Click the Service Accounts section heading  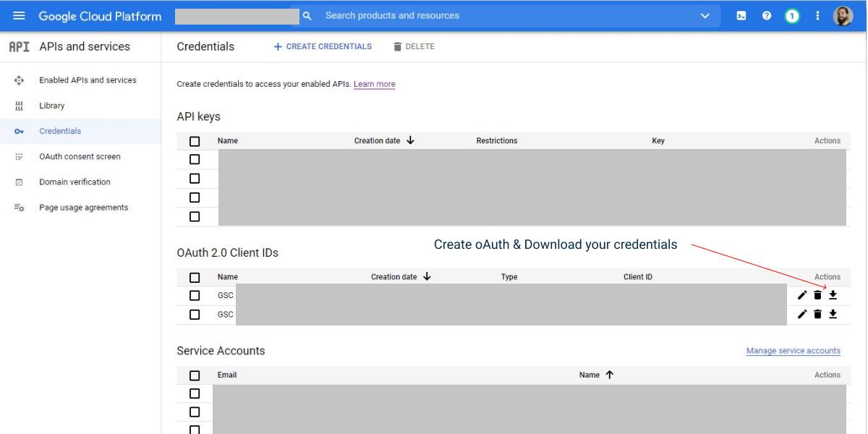(221, 351)
